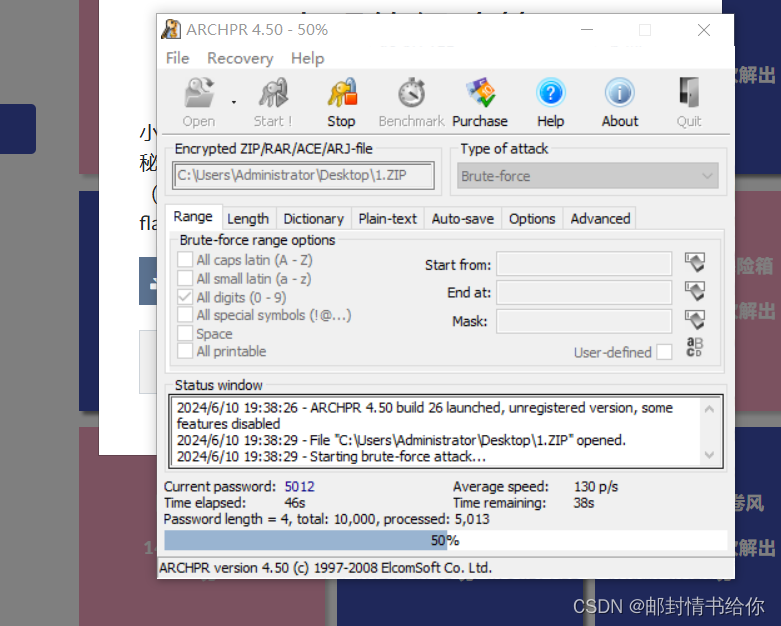The image size is (781, 626).
Task: Click the Quit door icon
Action: point(689,103)
